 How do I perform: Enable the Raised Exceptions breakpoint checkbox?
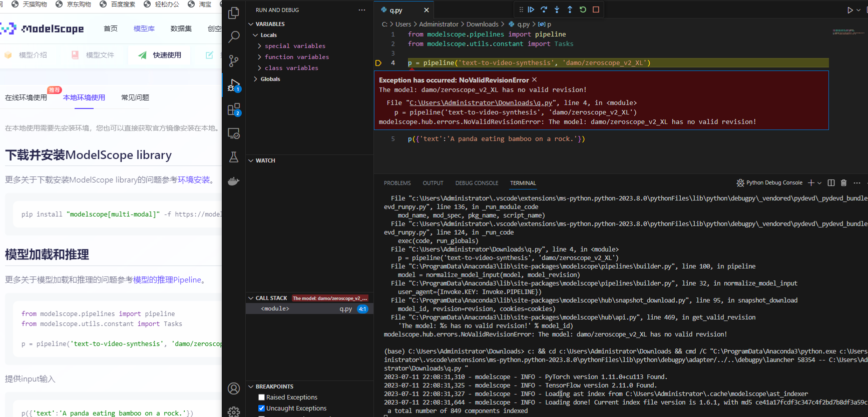[x=261, y=397]
